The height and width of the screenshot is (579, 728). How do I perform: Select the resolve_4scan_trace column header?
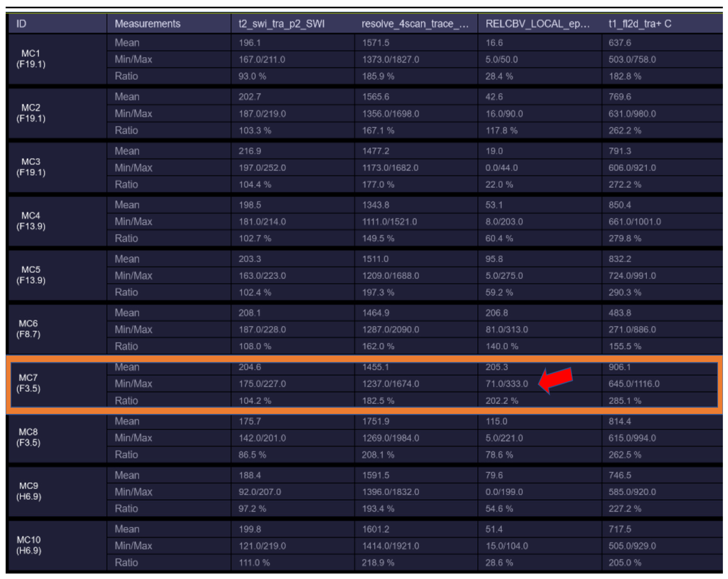pos(415,24)
